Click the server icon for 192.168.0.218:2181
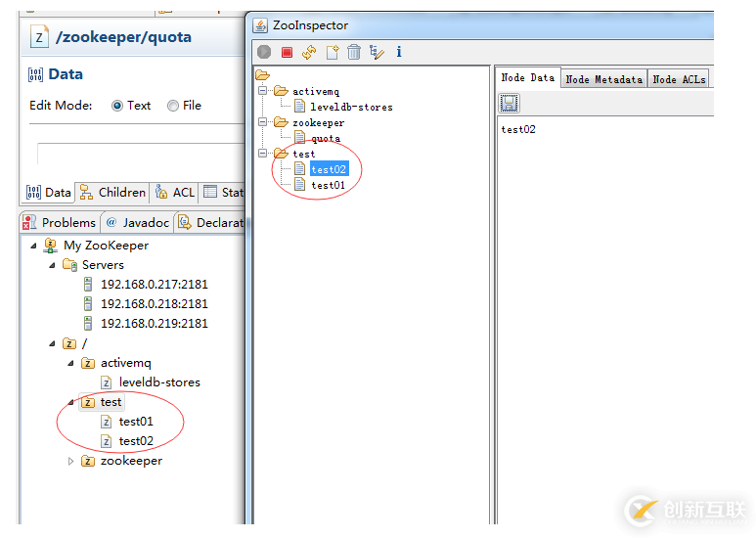This screenshot has width=756, height=539. [x=88, y=303]
